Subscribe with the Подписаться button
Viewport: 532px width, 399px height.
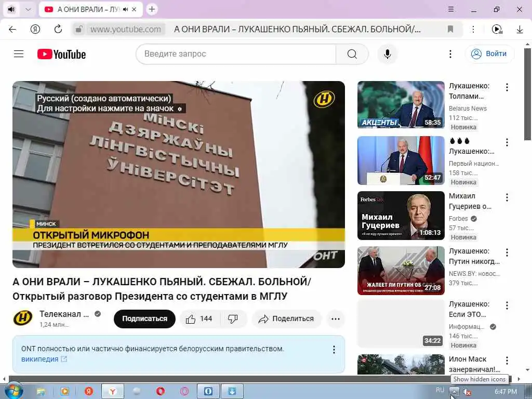tap(144, 318)
